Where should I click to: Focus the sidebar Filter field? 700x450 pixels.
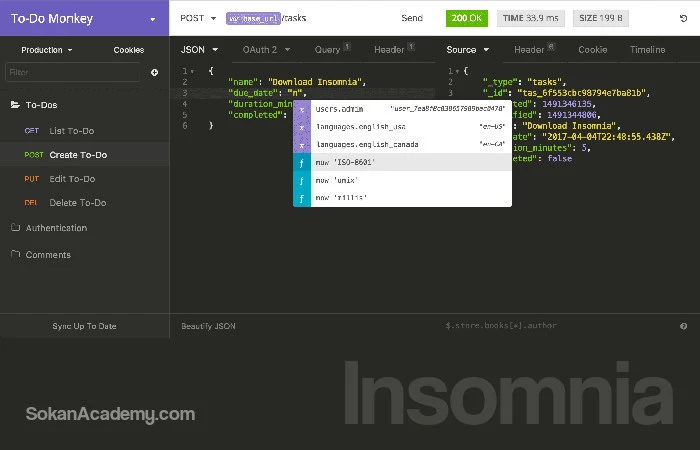pyautogui.click(x=73, y=72)
